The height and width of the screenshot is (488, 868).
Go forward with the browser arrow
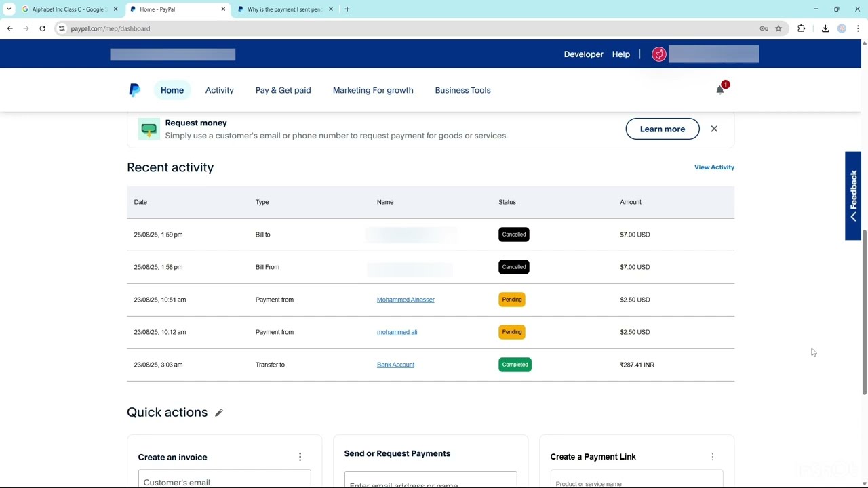coord(26,28)
